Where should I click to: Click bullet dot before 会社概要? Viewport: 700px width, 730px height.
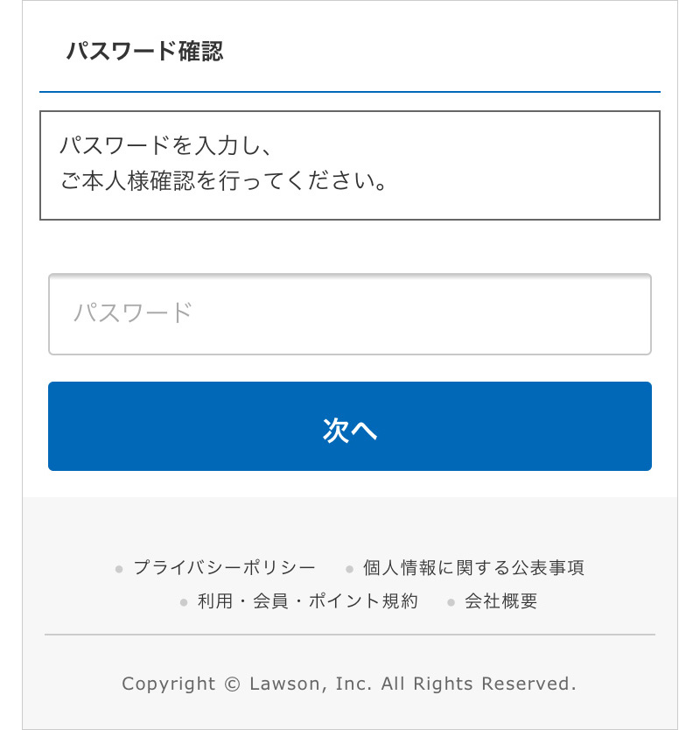click(x=451, y=603)
